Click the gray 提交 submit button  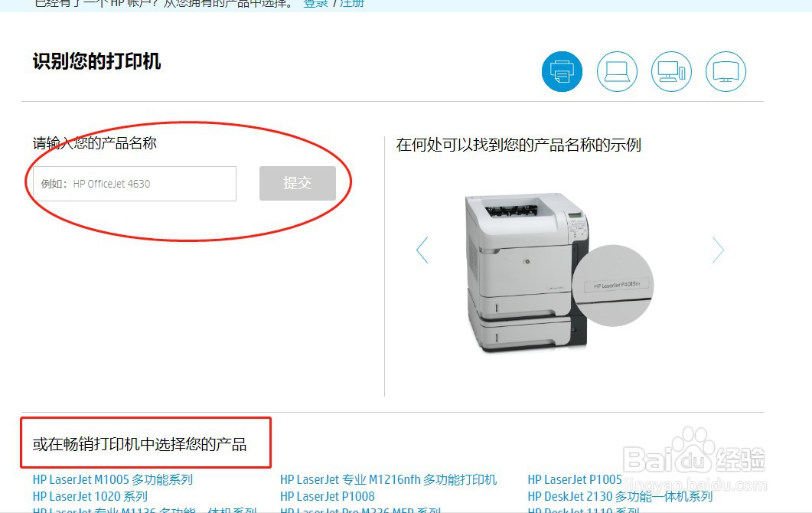(x=297, y=183)
